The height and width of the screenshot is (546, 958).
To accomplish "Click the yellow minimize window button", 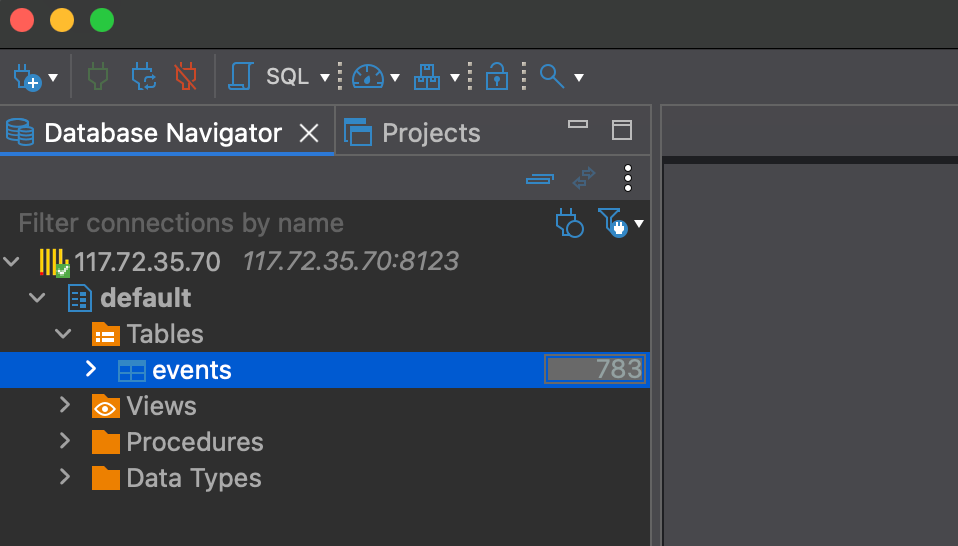I will pyautogui.click(x=62, y=20).
